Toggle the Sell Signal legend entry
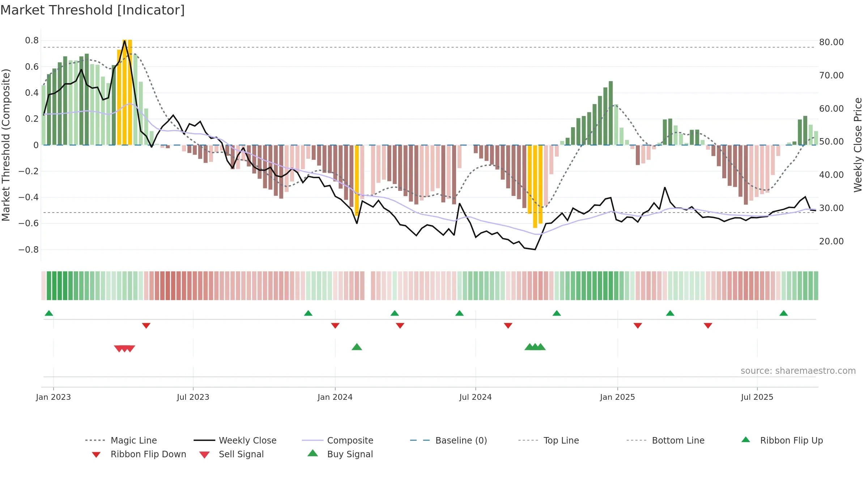868x488 pixels. pyautogui.click(x=231, y=454)
